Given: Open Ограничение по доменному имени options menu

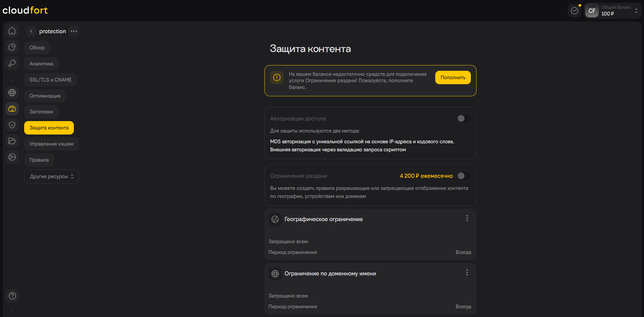Looking at the screenshot, I should [x=467, y=273].
